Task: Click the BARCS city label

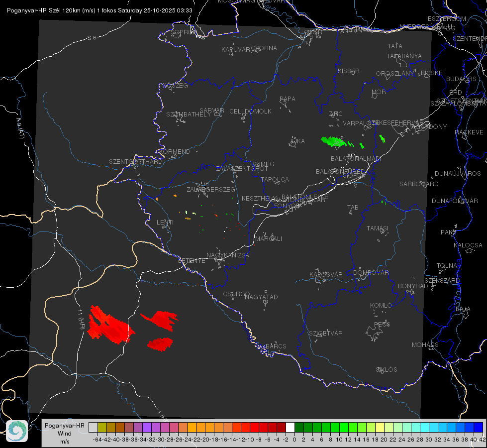Action: pos(276,346)
